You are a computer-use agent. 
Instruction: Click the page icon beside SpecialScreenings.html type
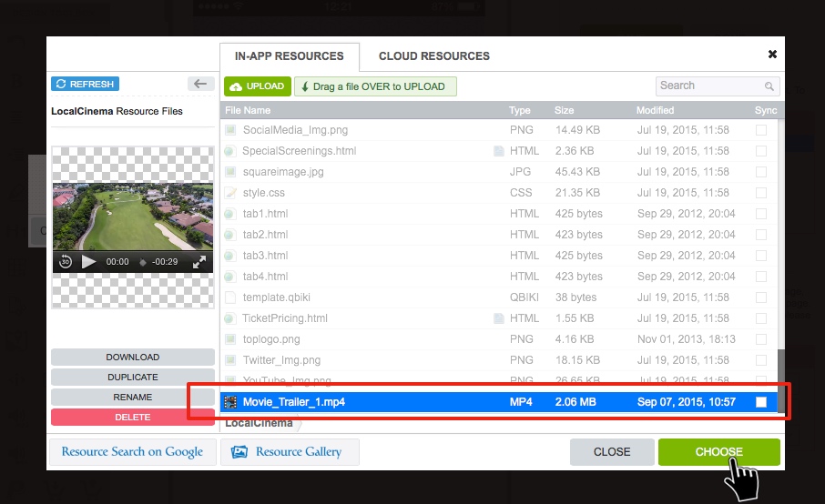pyautogui.click(x=498, y=151)
